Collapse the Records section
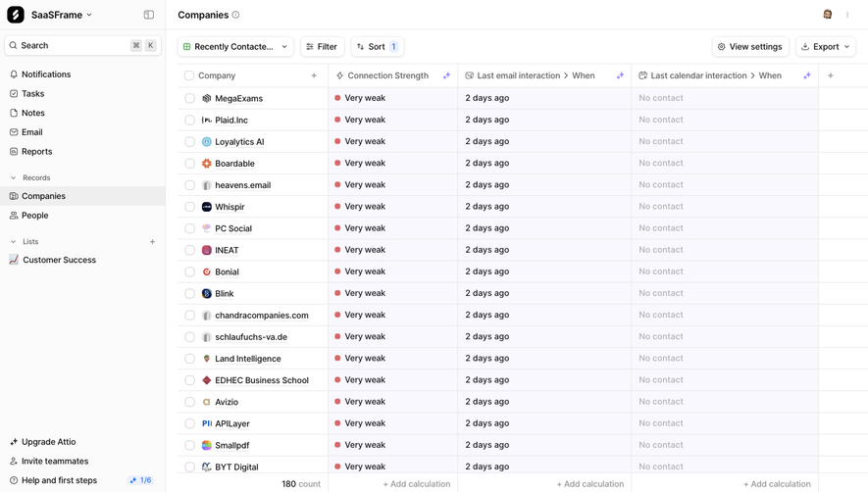The width and height of the screenshot is (868, 492). 14,177
